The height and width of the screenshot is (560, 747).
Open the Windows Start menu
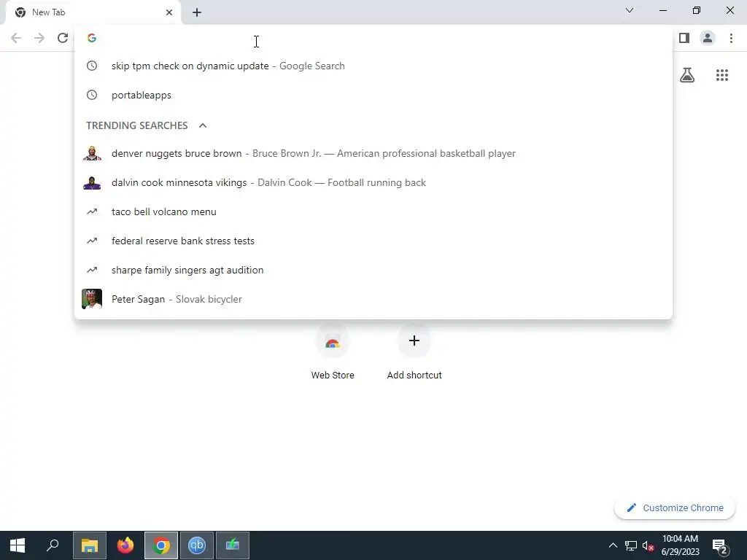[x=18, y=545]
